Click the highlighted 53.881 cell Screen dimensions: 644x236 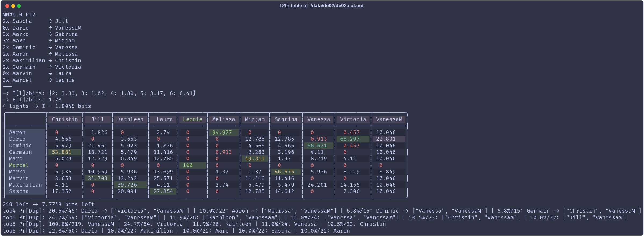(65, 152)
